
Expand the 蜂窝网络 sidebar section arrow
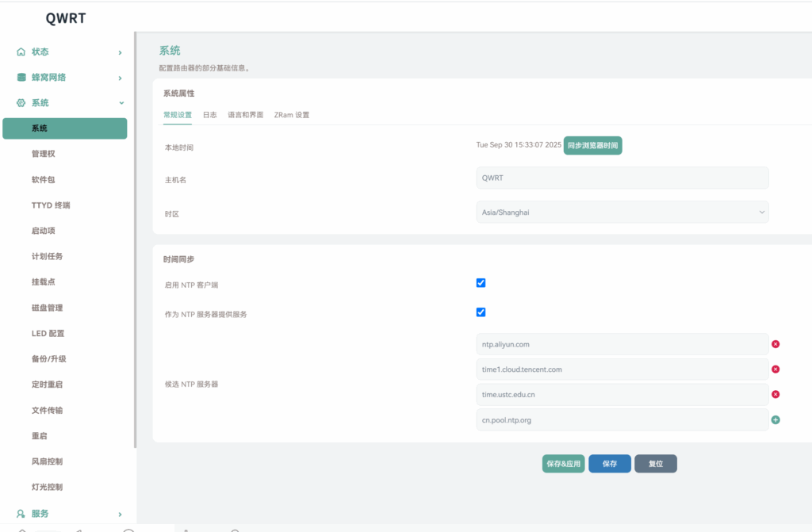120,78
